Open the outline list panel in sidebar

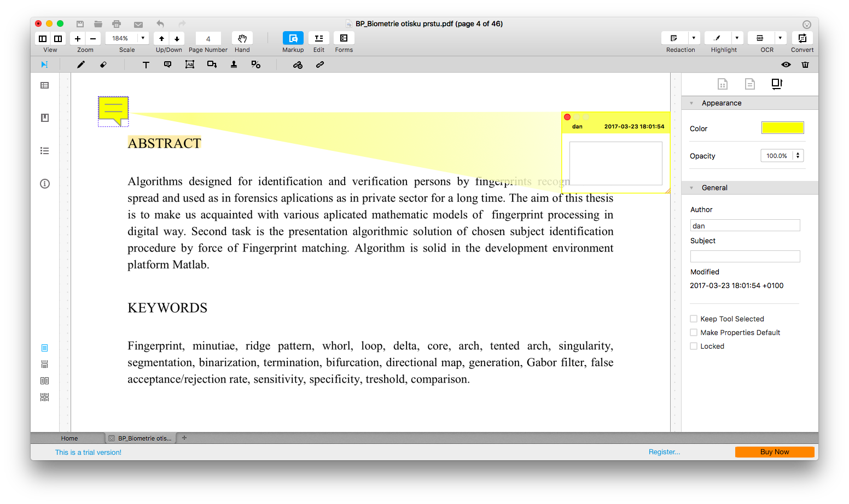pos(45,151)
